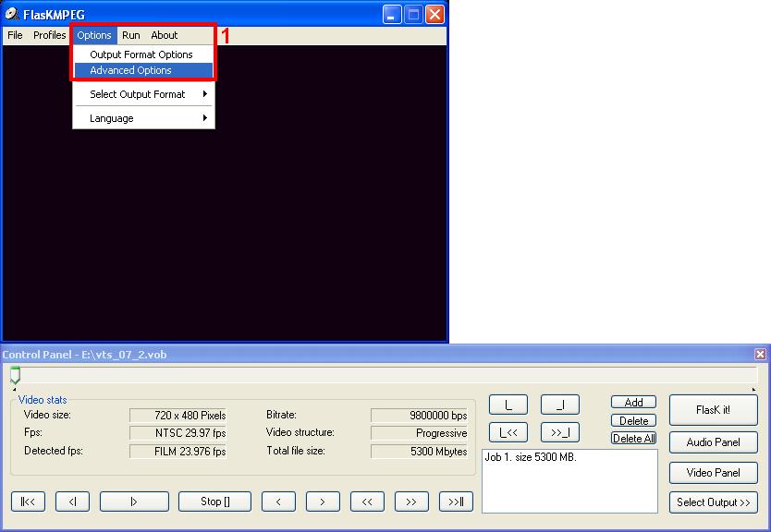Screen dimensions: 771x532
Task: Jump to start with |<< button
Action: [28, 502]
